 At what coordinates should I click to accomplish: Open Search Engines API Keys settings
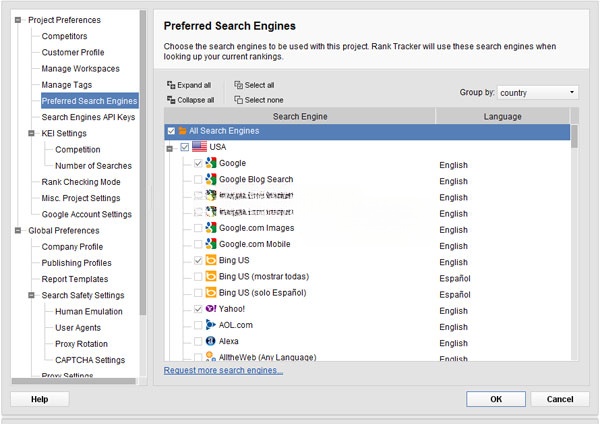pyautogui.click(x=88, y=117)
